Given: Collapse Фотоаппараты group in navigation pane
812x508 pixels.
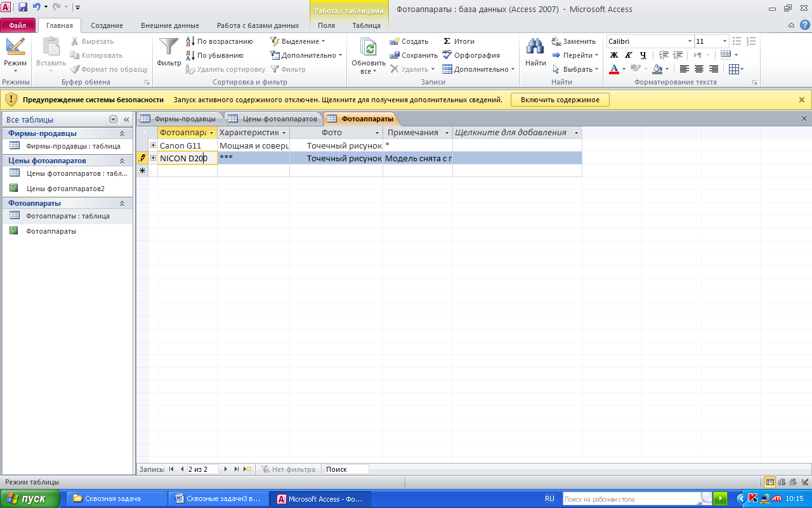Looking at the screenshot, I should pyautogui.click(x=122, y=203).
